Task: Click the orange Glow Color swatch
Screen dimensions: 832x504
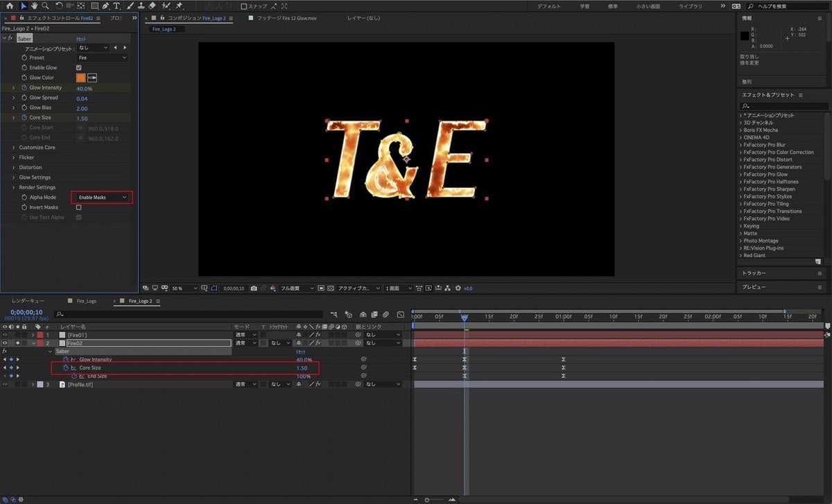Action: [x=80, y=78]
